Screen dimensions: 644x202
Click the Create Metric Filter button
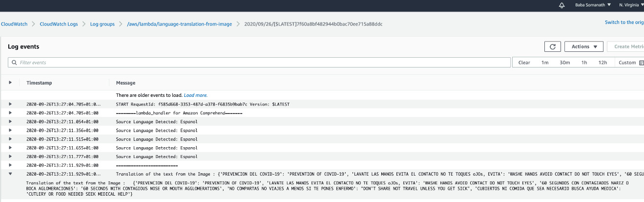click(x=625, y=46)
